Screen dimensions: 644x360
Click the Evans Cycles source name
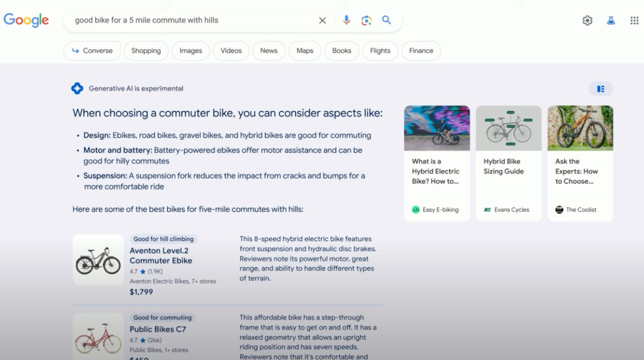coord(512,209)
